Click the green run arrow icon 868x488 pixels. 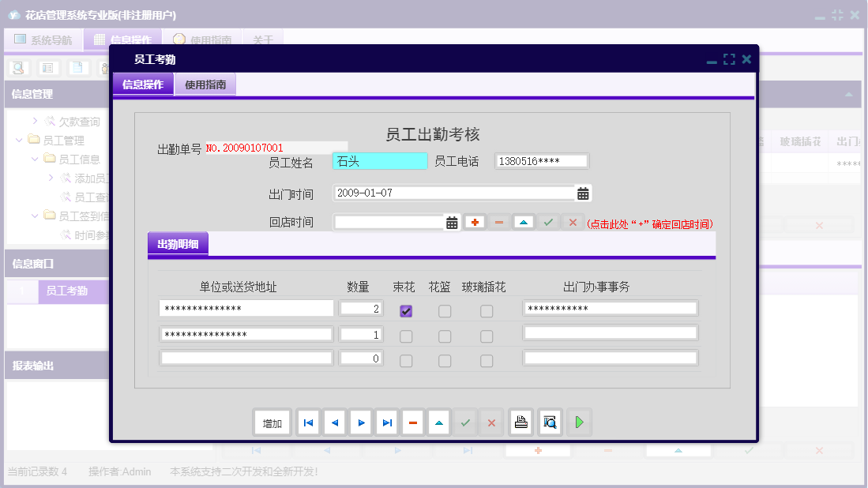[578, 422]
